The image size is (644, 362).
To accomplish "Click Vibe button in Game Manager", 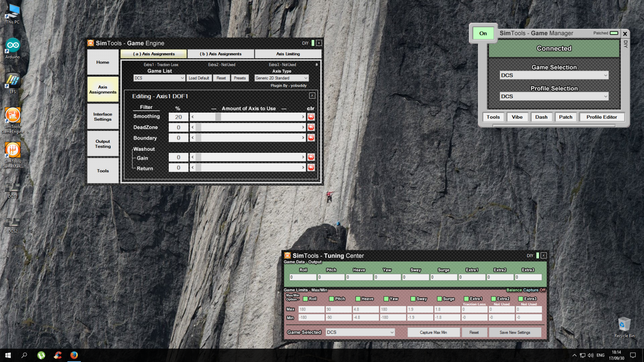I will [517, 117].
